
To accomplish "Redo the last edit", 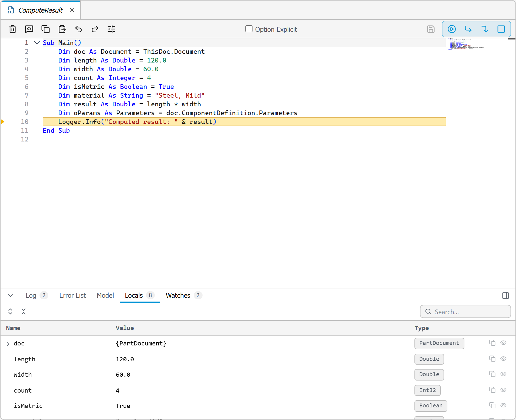I will (x=95, y=29).
